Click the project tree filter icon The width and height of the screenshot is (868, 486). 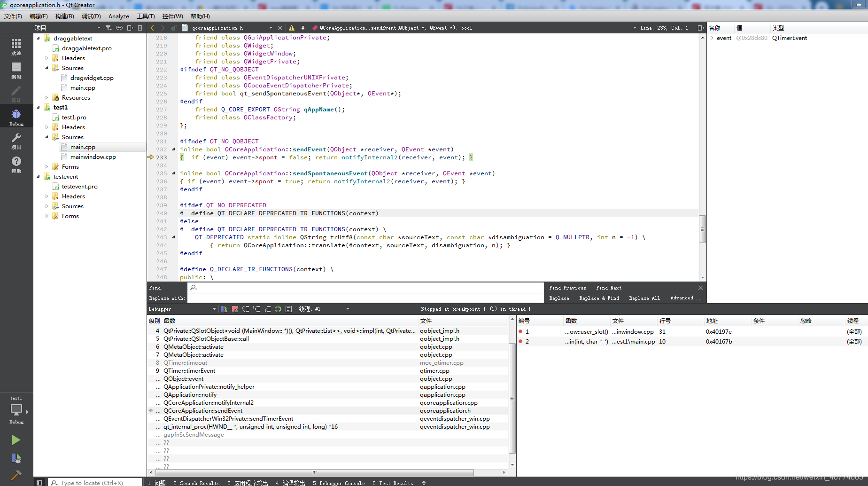coord(108,28)
